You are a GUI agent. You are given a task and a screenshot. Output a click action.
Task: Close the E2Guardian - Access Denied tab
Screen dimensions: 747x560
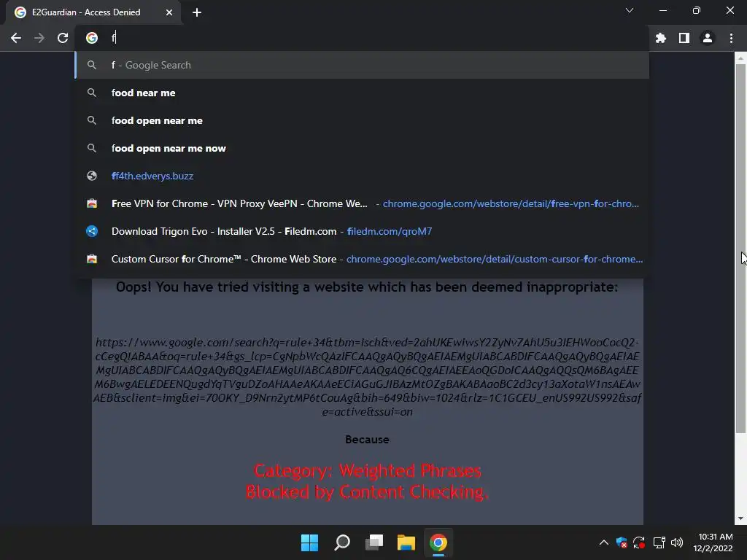click(169, 12)
